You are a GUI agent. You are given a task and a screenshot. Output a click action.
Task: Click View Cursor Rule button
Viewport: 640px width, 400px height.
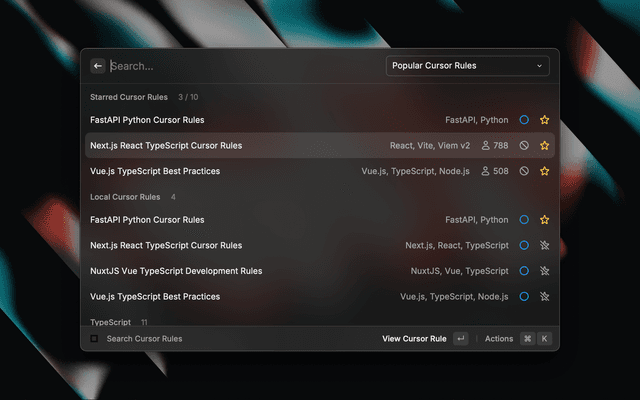tap(414, 339)
